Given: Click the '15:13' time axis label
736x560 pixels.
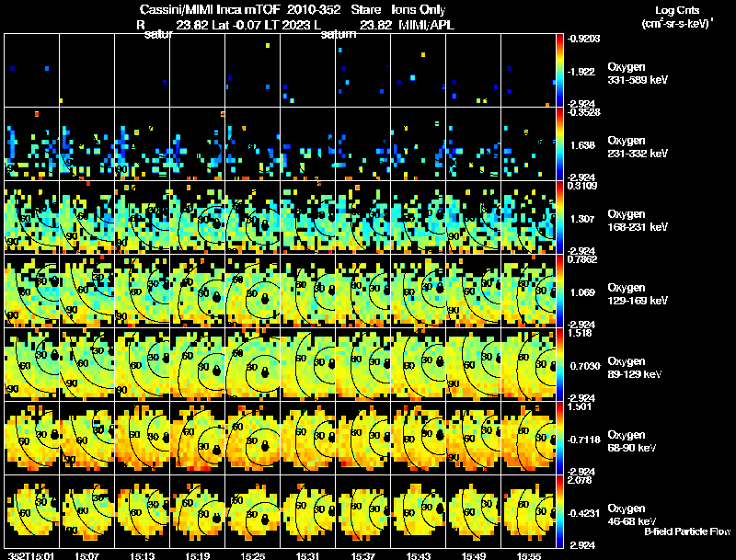Looking at the screenshot, I should 143,556.
